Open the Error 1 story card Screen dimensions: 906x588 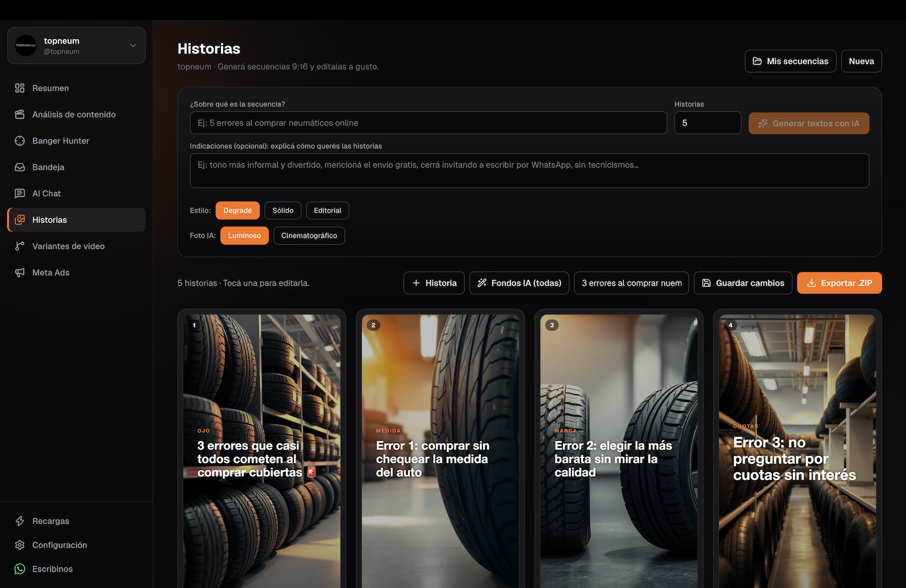441,451
